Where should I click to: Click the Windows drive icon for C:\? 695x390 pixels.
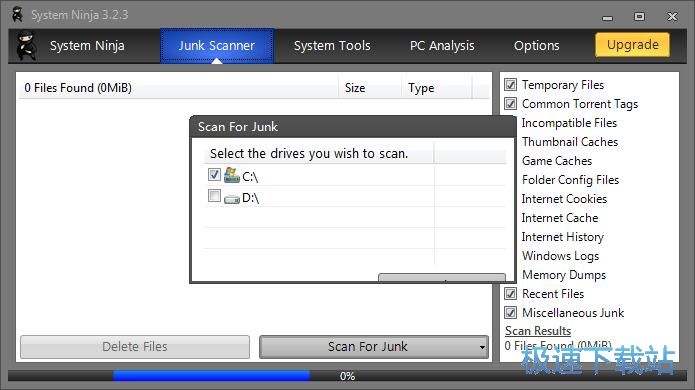pos(231,176)
